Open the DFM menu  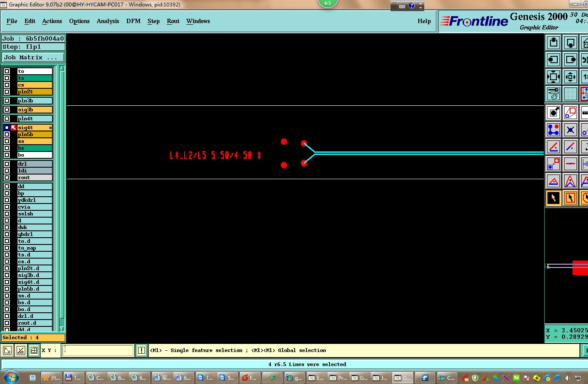[133, 21]
